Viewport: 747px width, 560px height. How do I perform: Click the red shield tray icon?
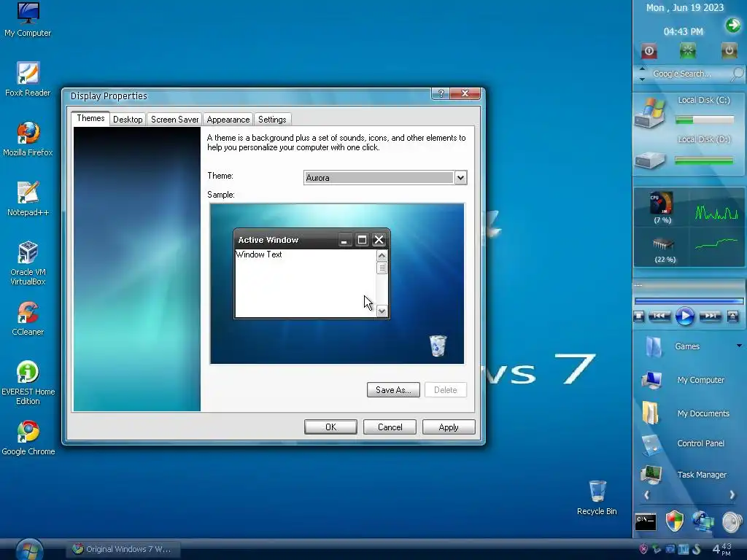[x=643, y=549]
